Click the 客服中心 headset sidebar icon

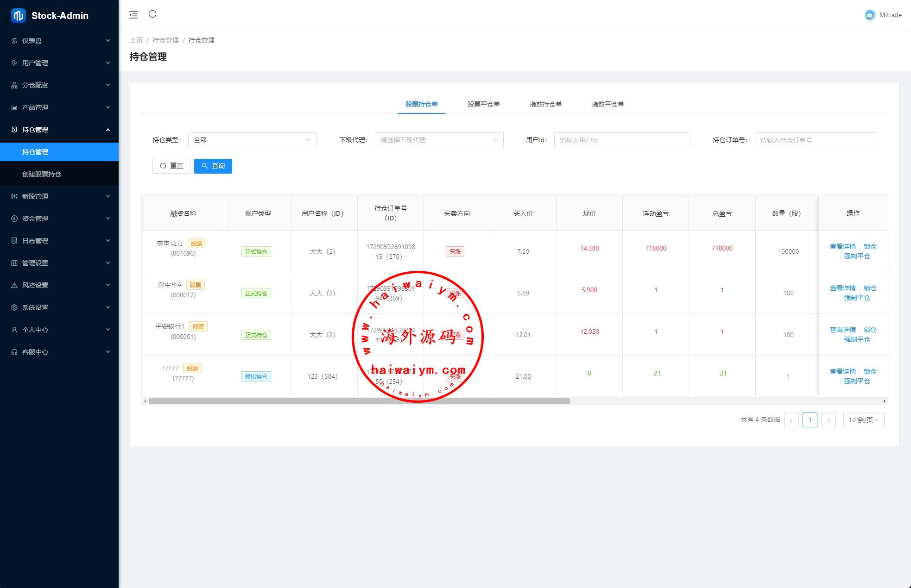14,352
